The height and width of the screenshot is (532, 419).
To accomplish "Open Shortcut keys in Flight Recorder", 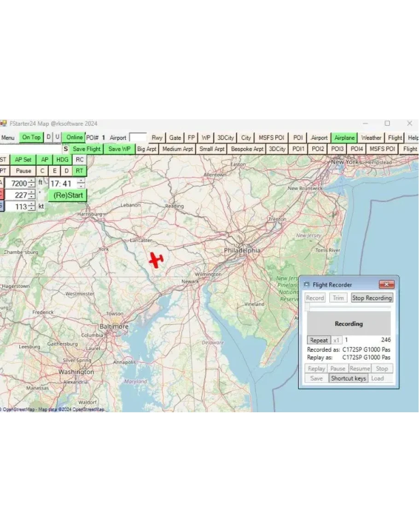I will (x=348, y=379).
